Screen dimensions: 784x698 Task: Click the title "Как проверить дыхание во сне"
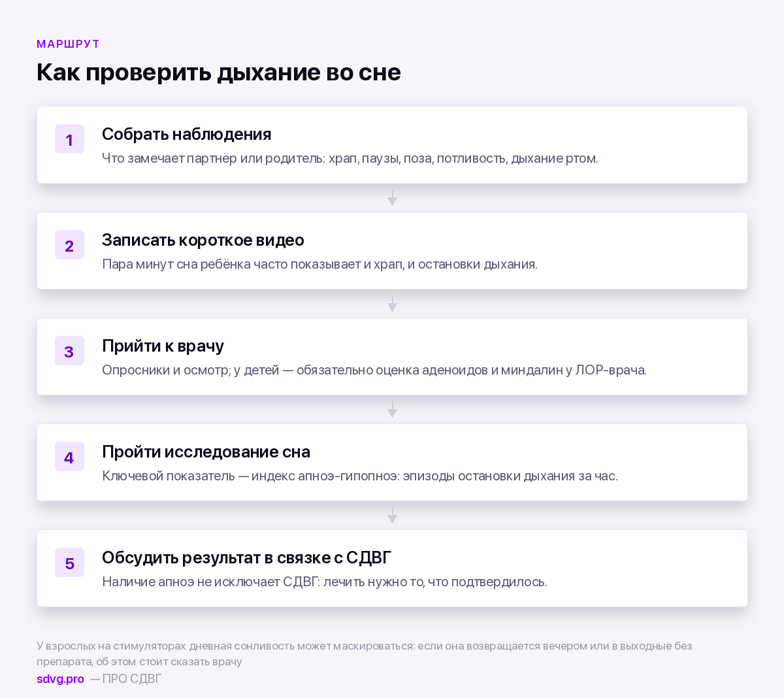point(218,72)
